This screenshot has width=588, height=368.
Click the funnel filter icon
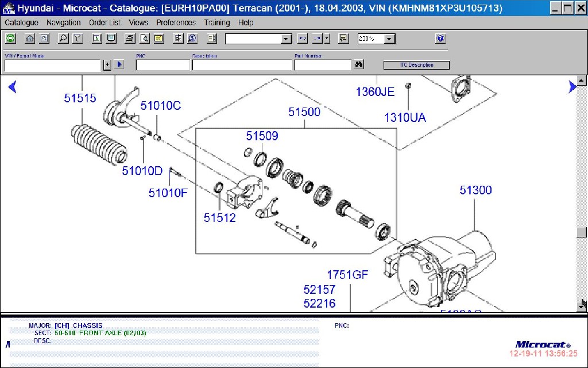(78, 39)
